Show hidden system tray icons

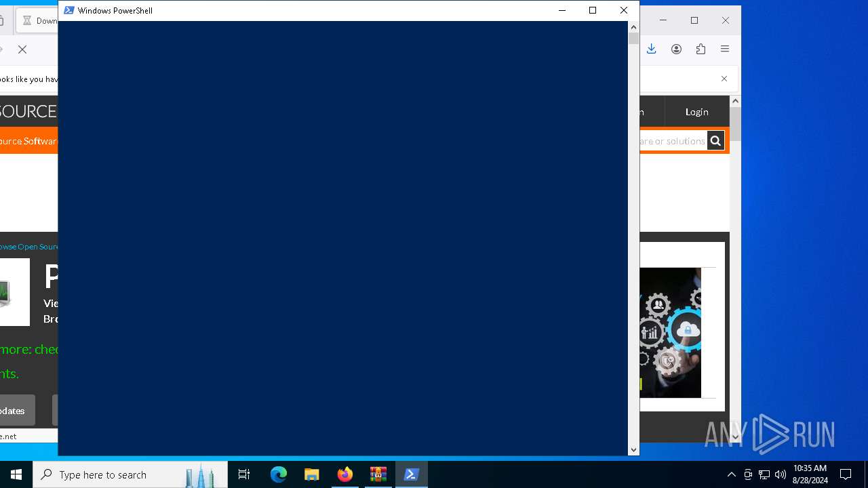pos(731,474)
